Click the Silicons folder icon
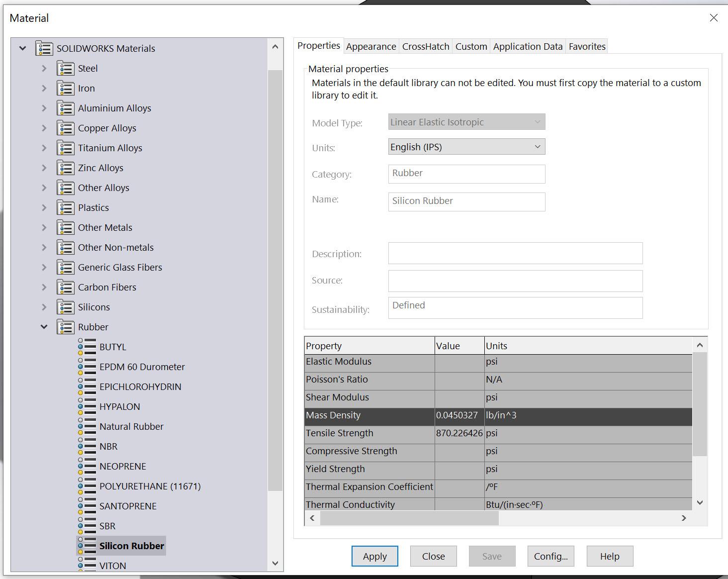Viewport: 728px width, 579px height. pyautogui.click(x=66, y=307)
